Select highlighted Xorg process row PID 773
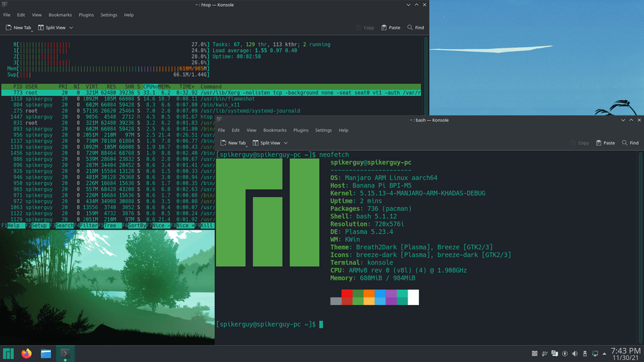 point(211,93)
